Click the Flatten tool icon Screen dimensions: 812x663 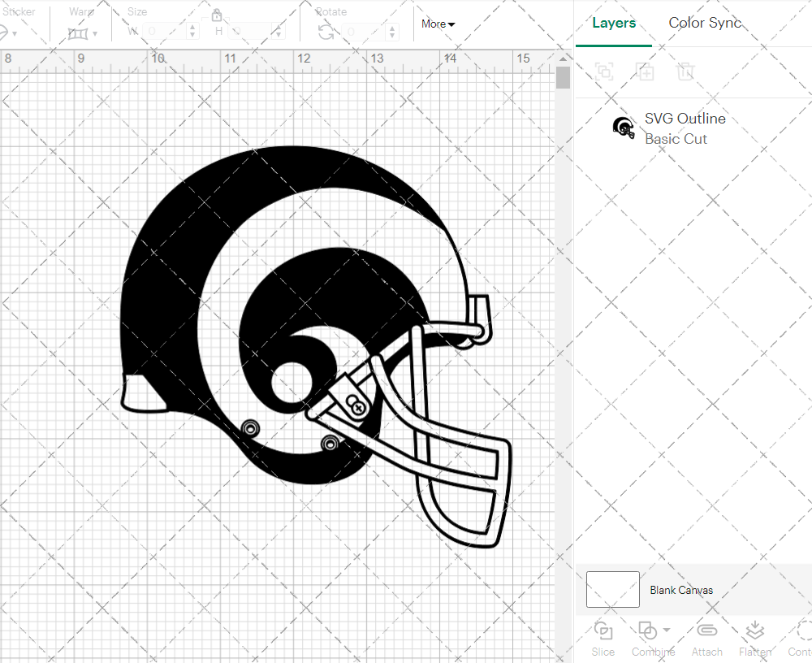pos(755,630)
